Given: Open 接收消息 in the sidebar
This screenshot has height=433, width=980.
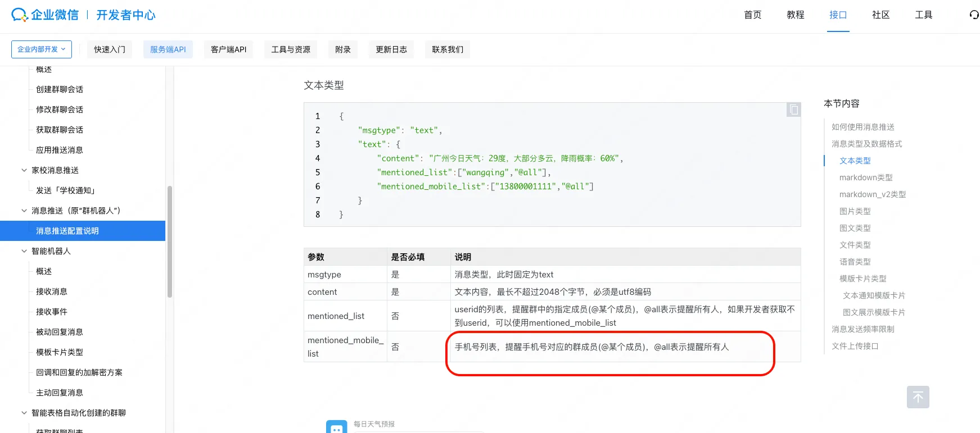Looking at the screenshot, I should 52,291.
